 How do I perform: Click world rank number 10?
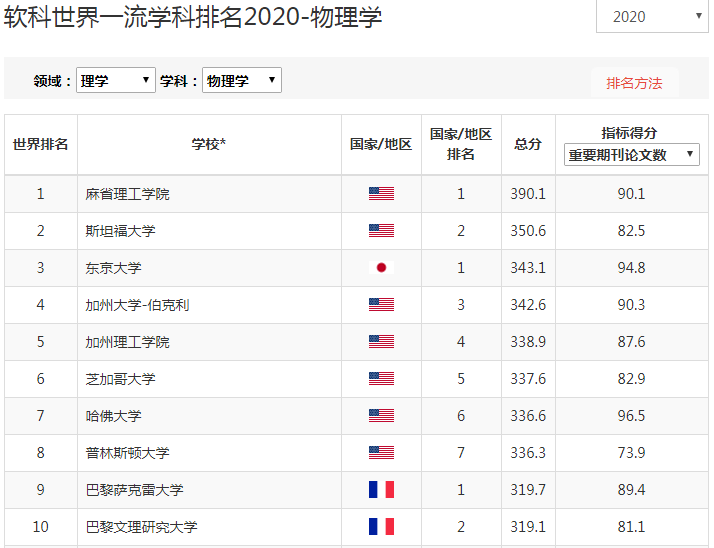pos(41,527)
